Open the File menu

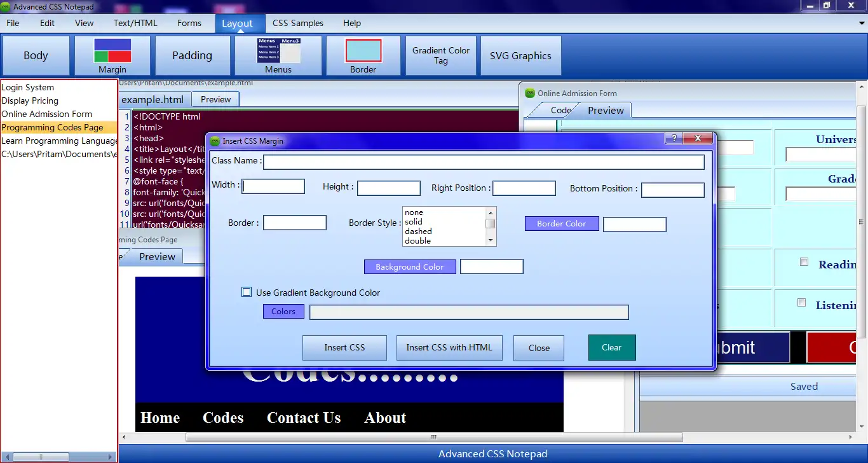[13, 23]
